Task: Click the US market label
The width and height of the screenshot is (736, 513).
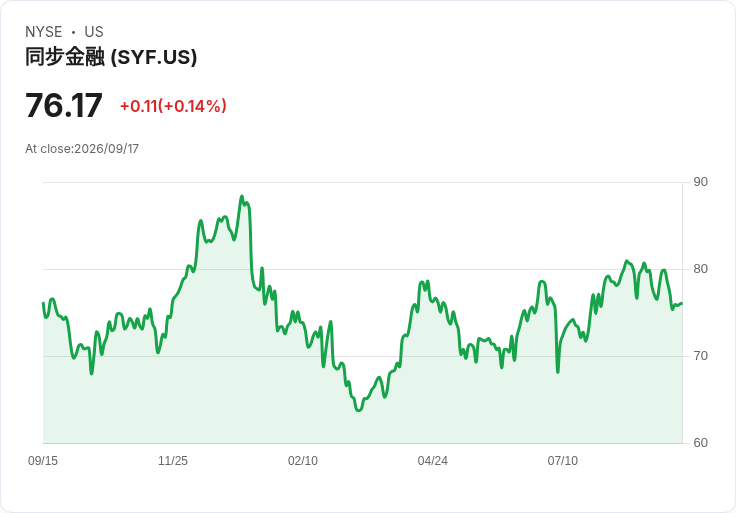Action: tap(94, 32)
